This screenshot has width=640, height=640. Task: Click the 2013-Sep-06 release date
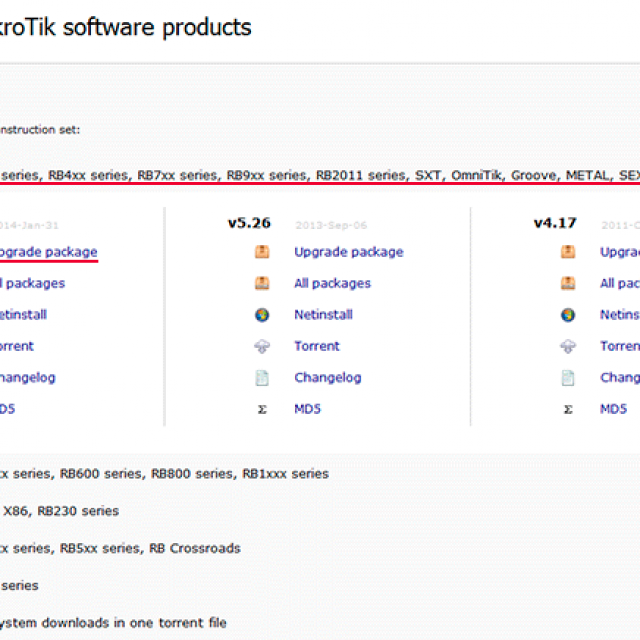(x=331, y=225)
